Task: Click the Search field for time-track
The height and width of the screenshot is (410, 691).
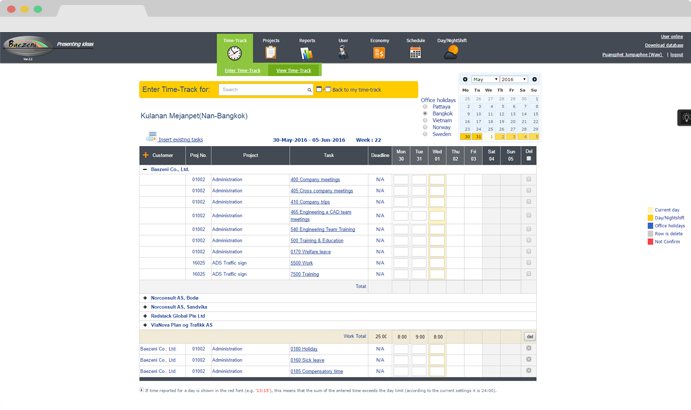Action: pyautogui.click(x=266, y=89)
